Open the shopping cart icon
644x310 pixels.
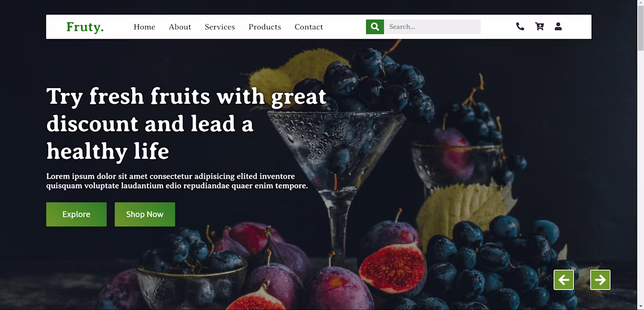click(x=540, y=27)
